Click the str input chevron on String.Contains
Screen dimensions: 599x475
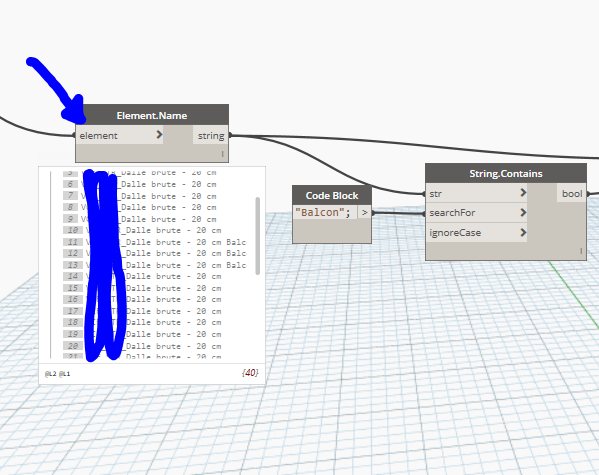523,193
